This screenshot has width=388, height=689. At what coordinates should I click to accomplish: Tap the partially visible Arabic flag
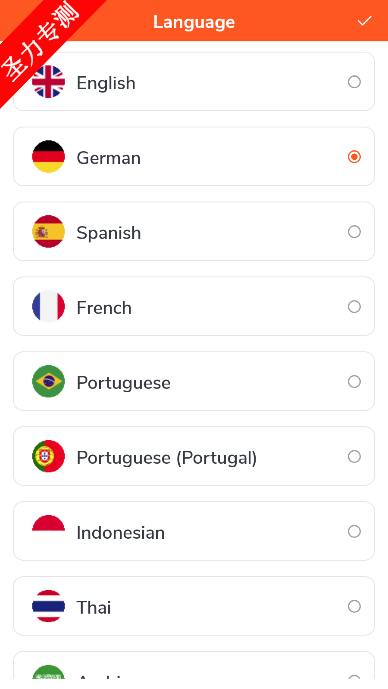pyautogui.click(x=48, y=672)
